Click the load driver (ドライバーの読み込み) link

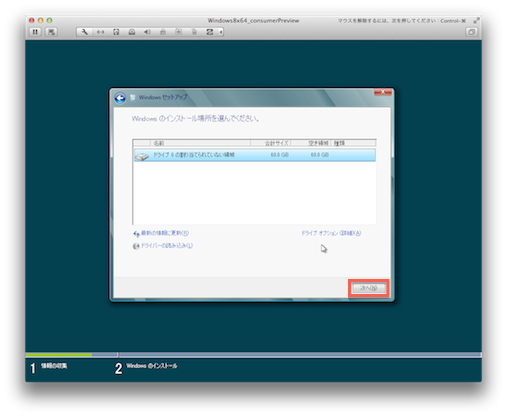[167, 246]
